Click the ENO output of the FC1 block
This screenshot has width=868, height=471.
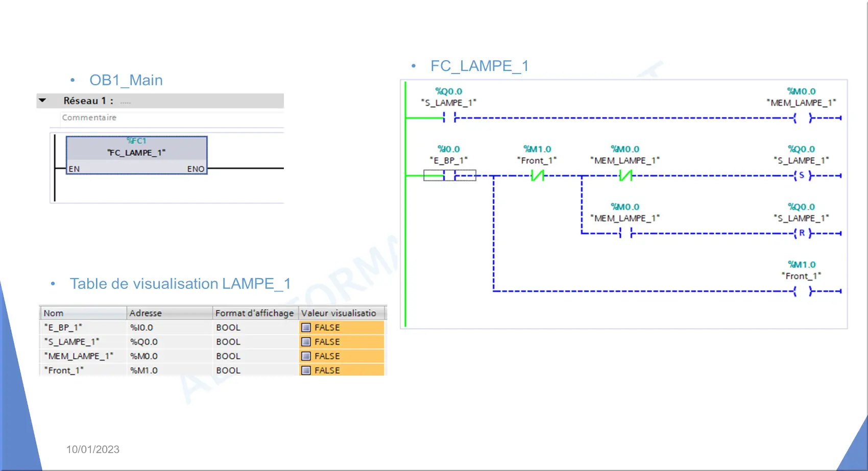pyautogui.click(x=196, y=169)
